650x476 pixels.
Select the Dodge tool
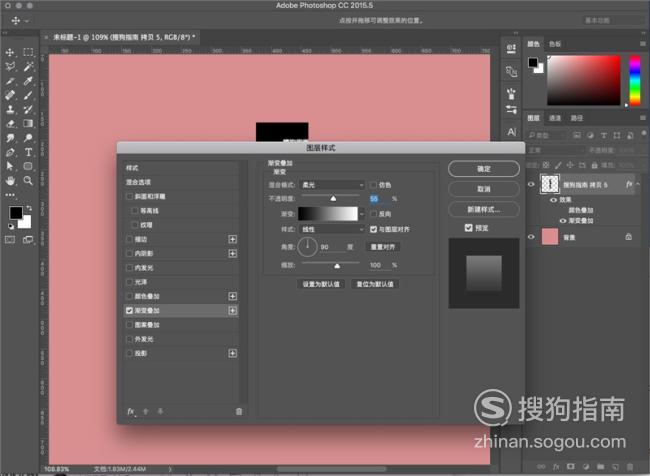(x=28, y=138)
